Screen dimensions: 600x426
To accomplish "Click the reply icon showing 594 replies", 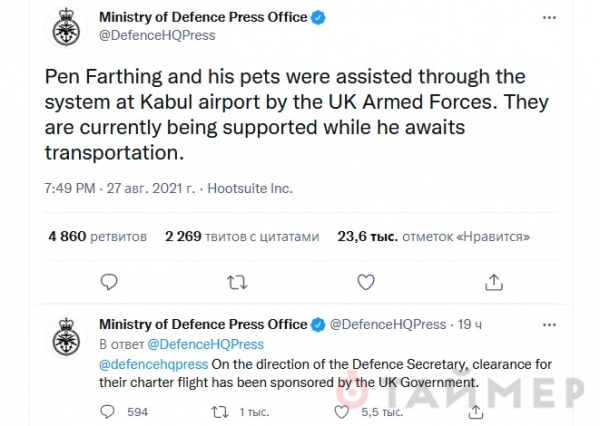I will click(x=110, y=411).
